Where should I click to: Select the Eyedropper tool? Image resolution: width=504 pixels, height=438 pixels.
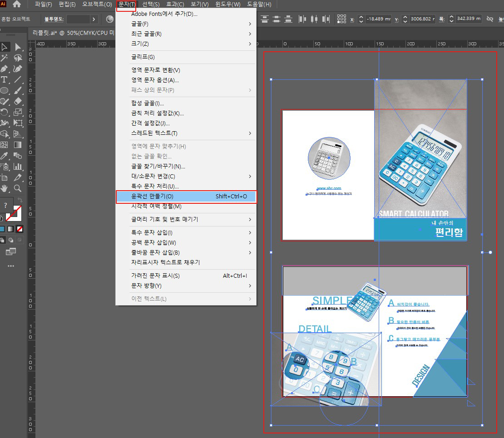(5, 156)
